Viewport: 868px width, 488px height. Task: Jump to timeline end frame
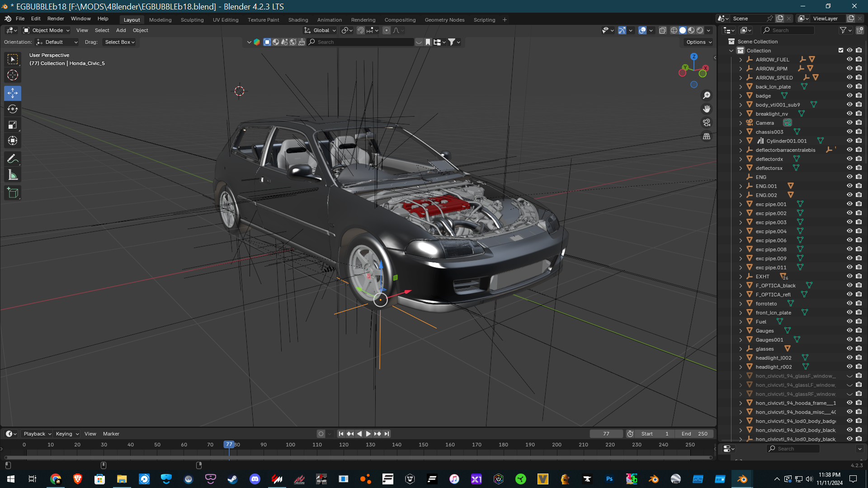click(x=387, y=434)
